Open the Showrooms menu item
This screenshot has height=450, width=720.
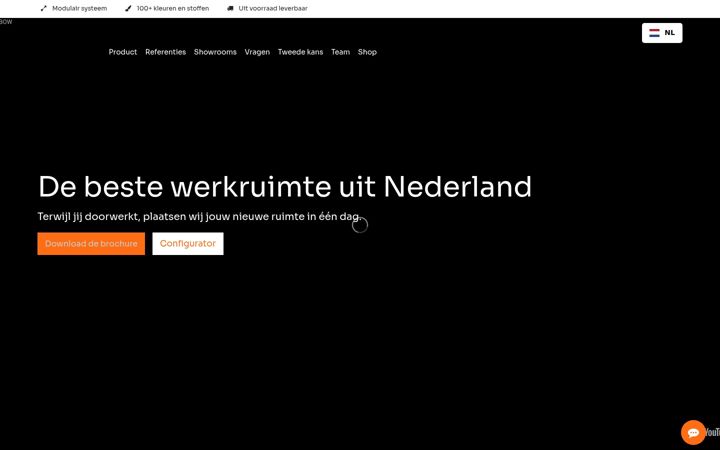pos(215,52)
